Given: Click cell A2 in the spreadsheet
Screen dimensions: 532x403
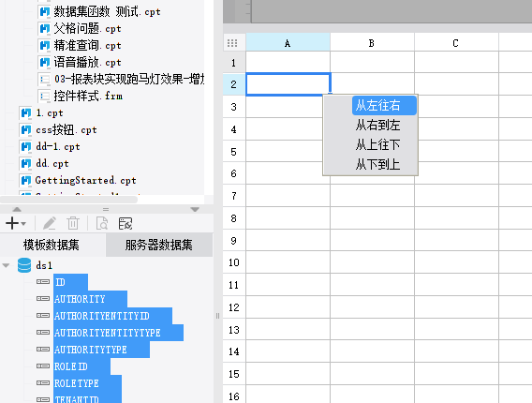Looking at the screenshot, I should tap(288, 83).
